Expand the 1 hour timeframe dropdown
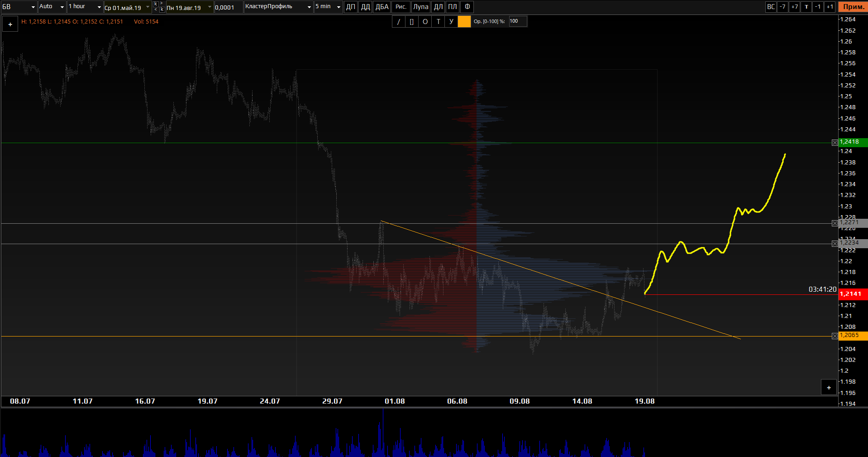This screenshot has height=457, width=868. click(x=85, y=7)
